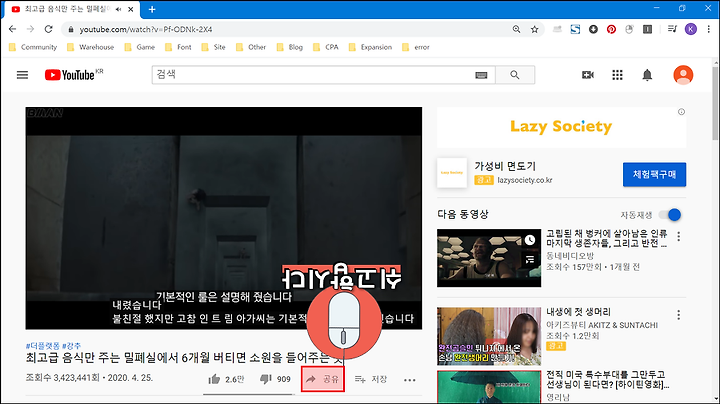Open the Lazy Society banner ad

tap(561, 127)
